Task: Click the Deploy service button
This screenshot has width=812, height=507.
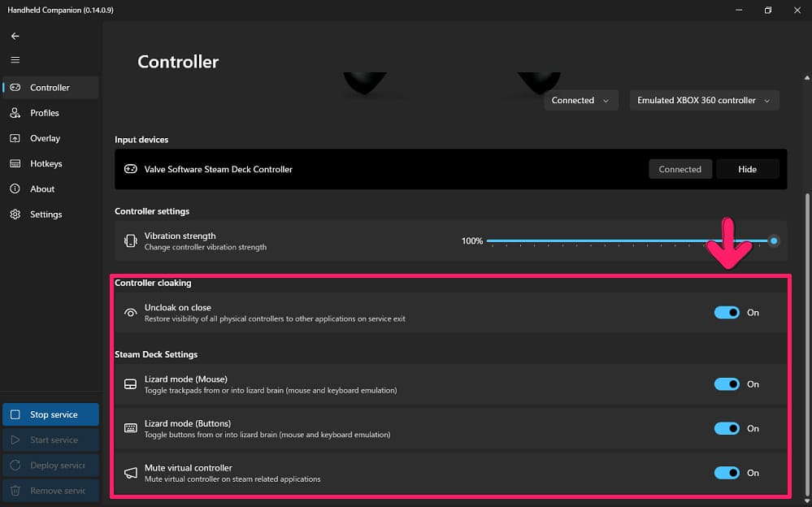Action: click(x=50, y=465)
